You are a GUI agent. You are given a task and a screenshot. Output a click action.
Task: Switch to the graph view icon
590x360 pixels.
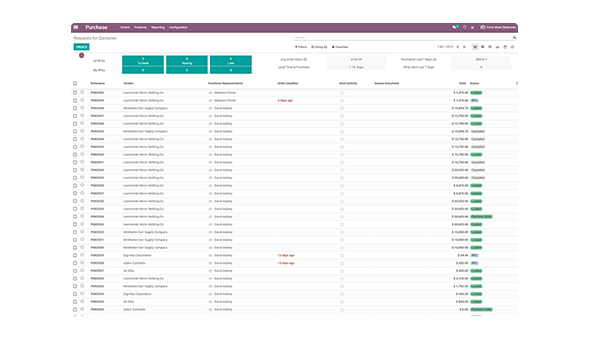tap(497, 47)
